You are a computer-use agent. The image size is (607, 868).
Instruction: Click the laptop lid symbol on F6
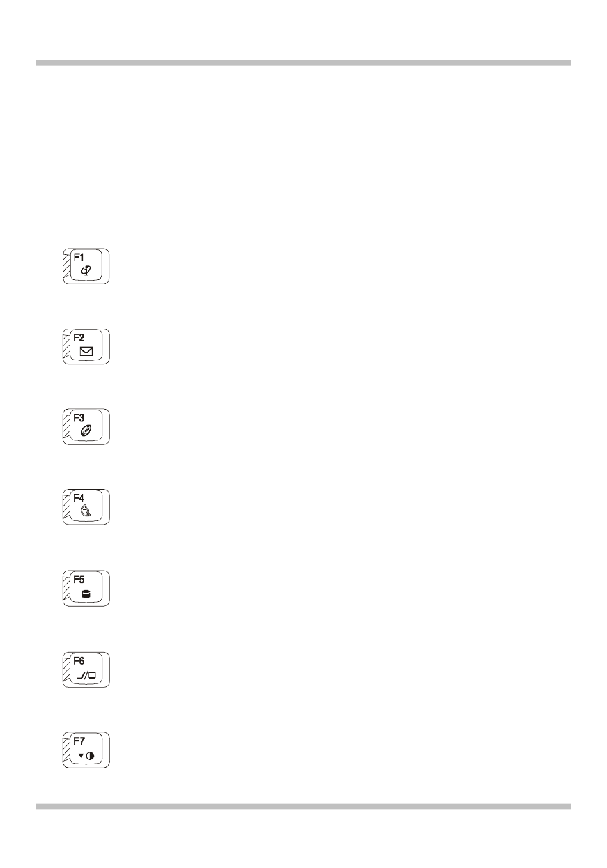(80, 676)
